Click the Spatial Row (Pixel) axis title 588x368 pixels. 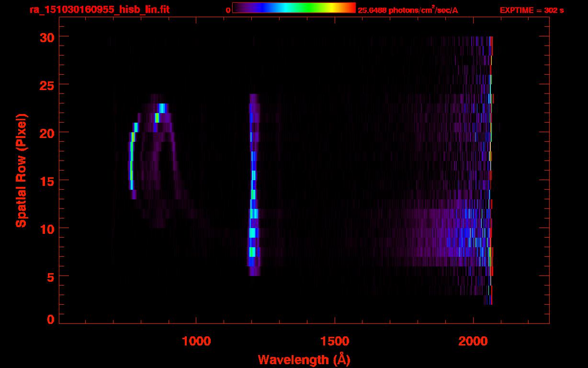(x=21, y=170)
